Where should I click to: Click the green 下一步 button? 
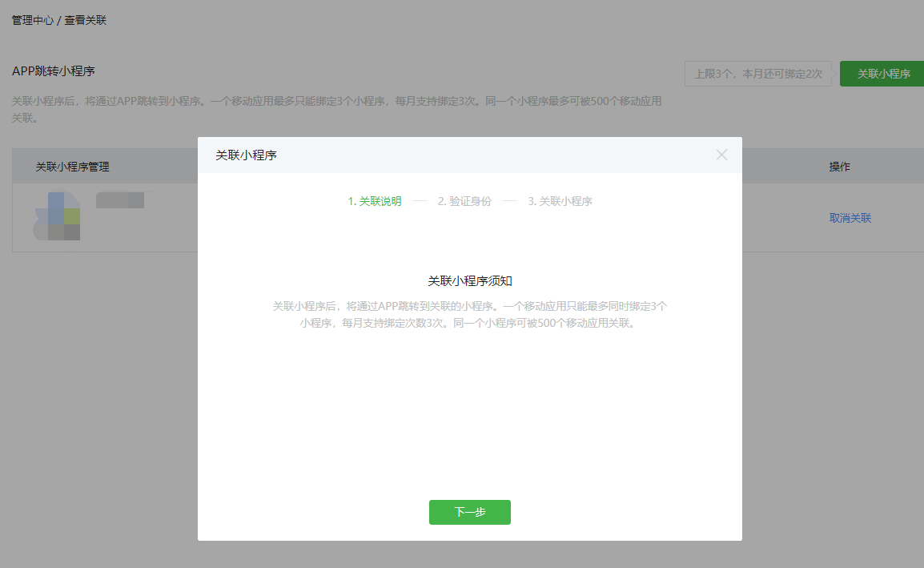(469, 512)
